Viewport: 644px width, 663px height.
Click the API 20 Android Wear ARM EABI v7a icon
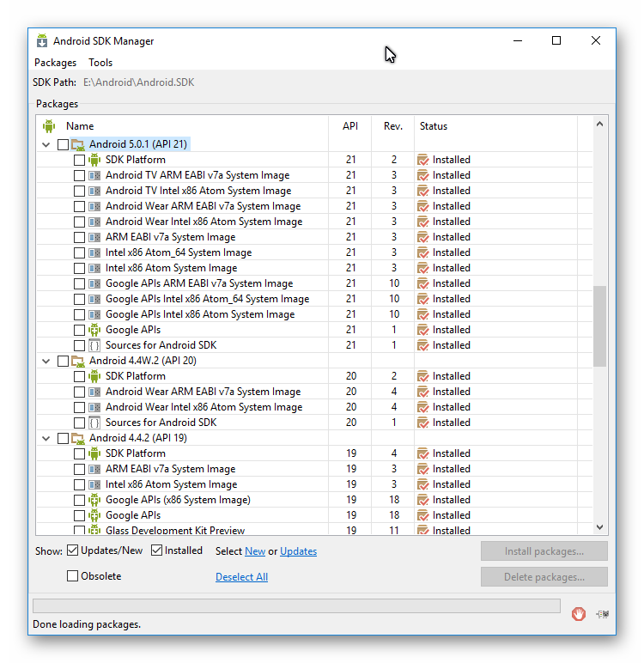pos(94,392)
